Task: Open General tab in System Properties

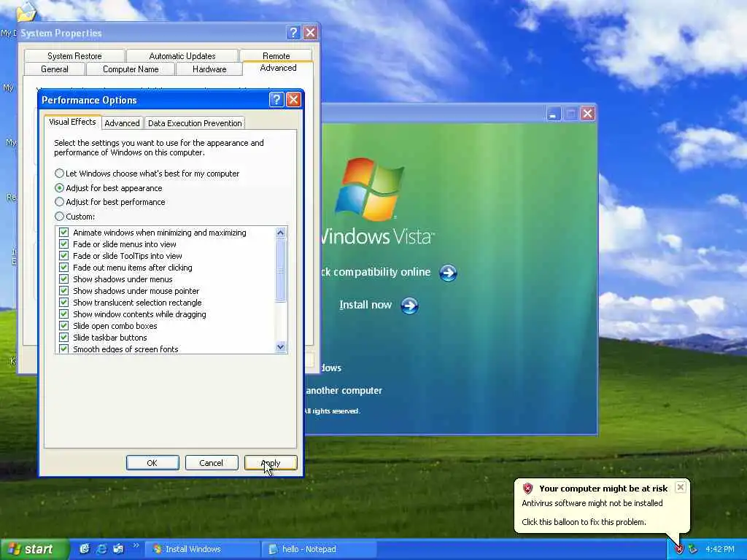Action: [54, 69]
